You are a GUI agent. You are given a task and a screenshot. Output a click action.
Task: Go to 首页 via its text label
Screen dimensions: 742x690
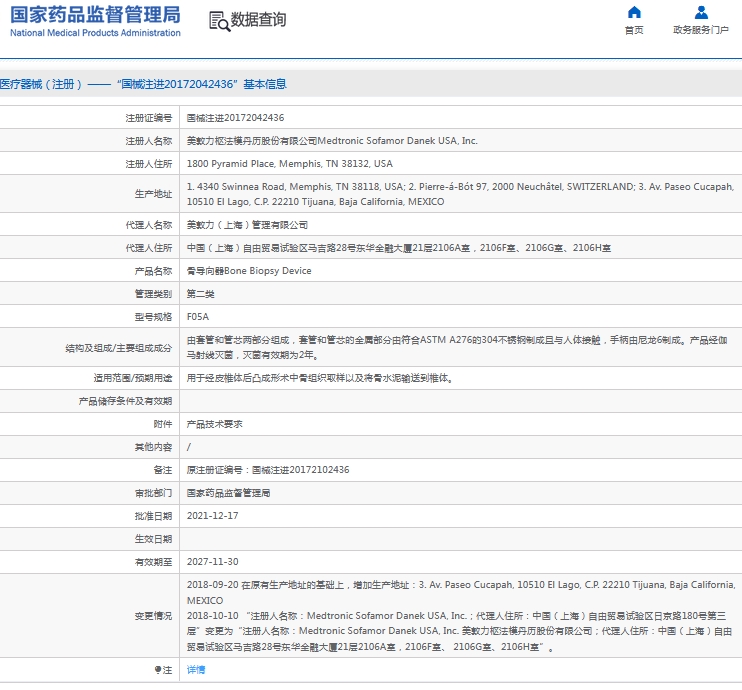[634, 30]
